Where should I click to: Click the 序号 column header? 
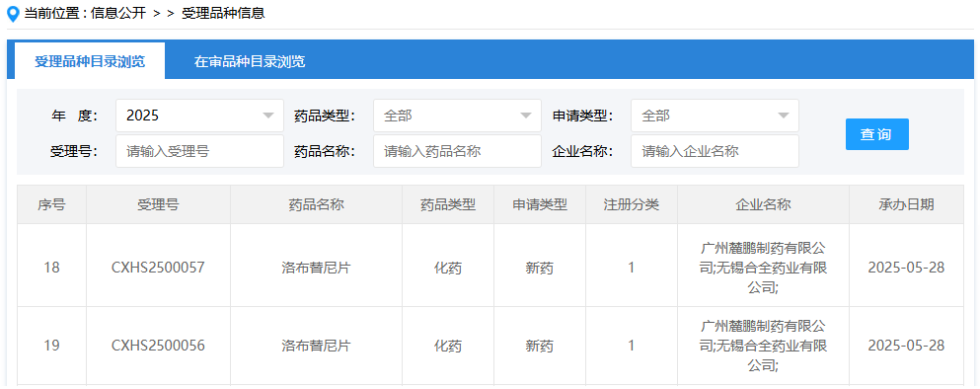pyautogui.click(x=52, y=204)
